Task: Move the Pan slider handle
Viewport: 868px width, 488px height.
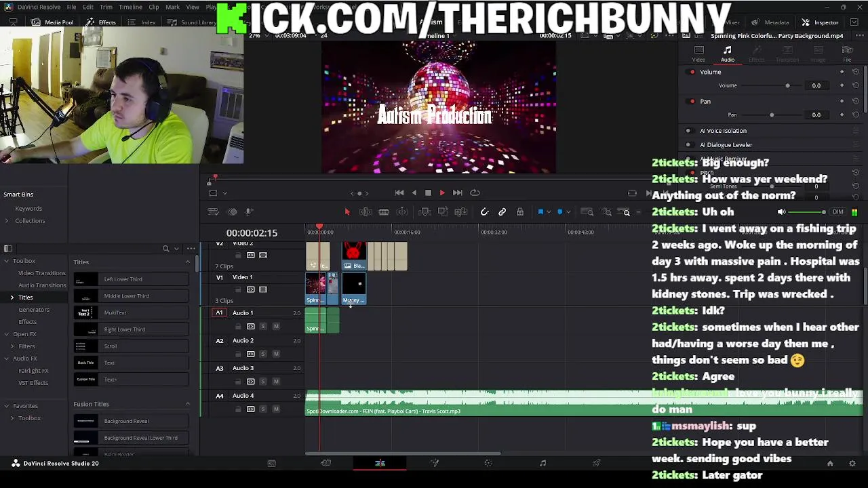Action: 772,115
